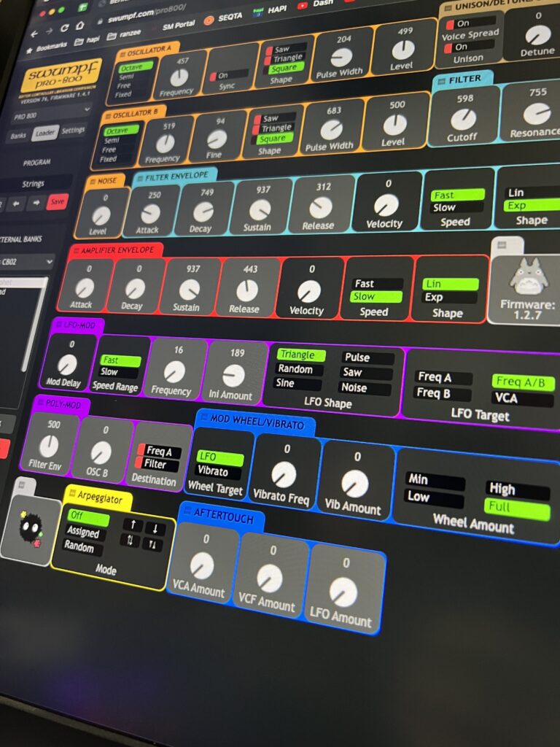This screenshot has height=747, width=560.
Task: Click the browser home icon
Action: [x=79, y=26]
